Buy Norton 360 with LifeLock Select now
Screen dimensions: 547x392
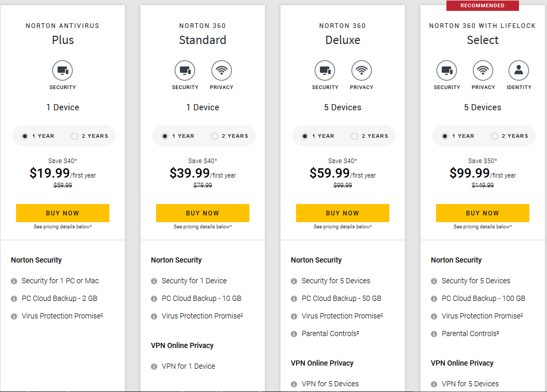tap(483, 213)
